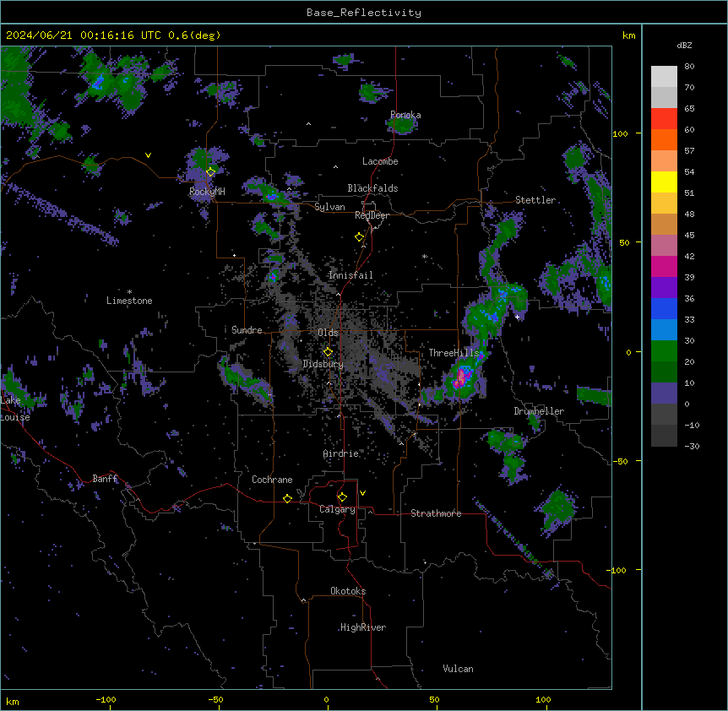Click the yellow diamond marker beside RockyMH

pos(211,171)
